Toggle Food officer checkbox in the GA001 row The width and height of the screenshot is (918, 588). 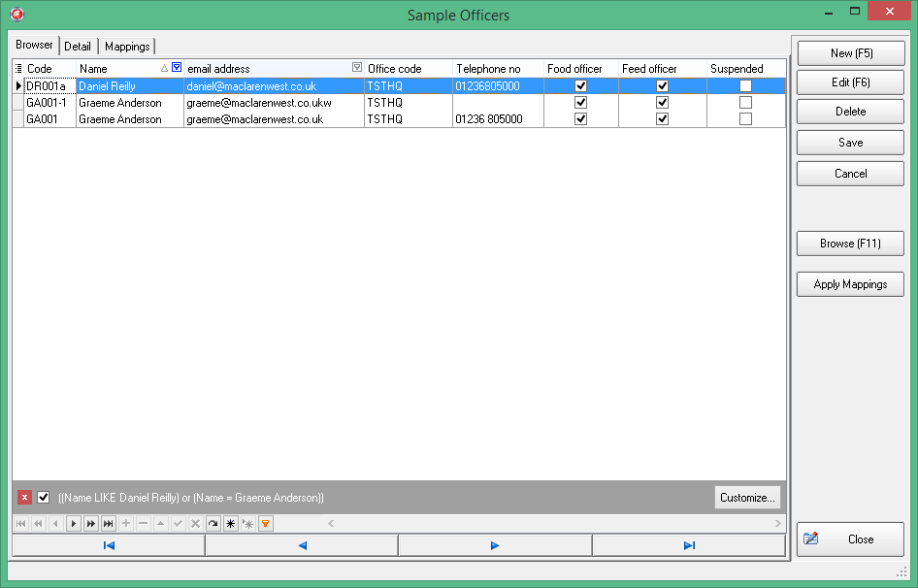580,119
